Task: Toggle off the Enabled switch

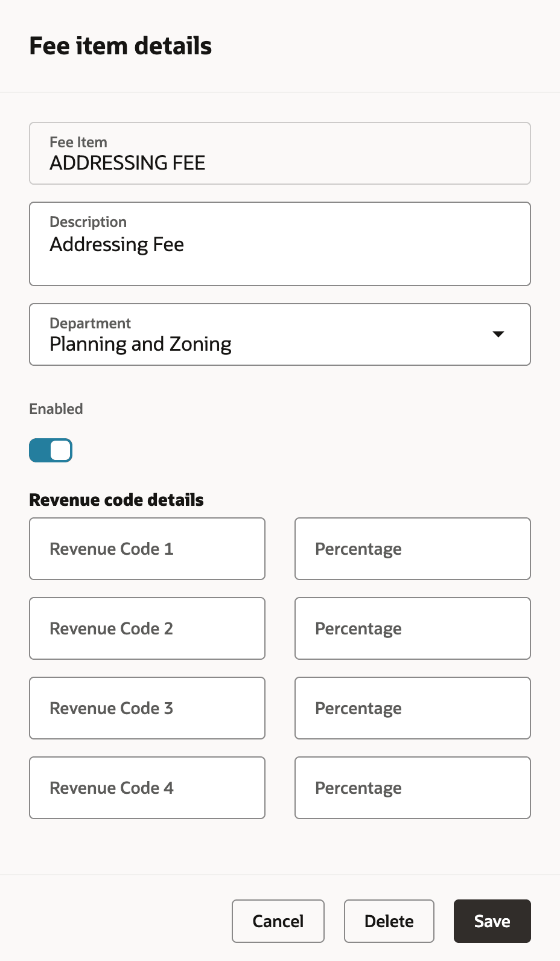Action: coord(51,450)
